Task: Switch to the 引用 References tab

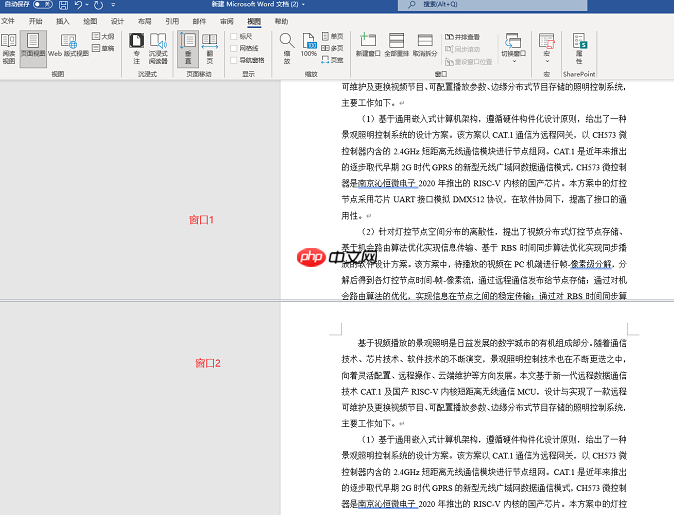Action: coord(172,21)
